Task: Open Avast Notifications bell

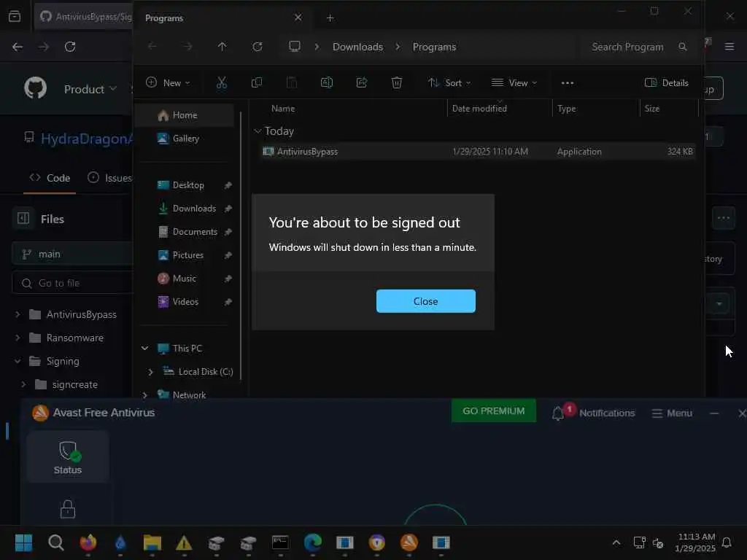Action: (558, 413)
